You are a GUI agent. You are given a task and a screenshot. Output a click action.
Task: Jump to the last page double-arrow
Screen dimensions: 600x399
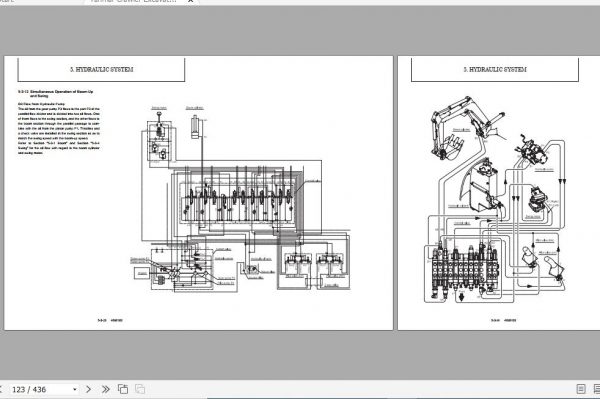(106, 389)
